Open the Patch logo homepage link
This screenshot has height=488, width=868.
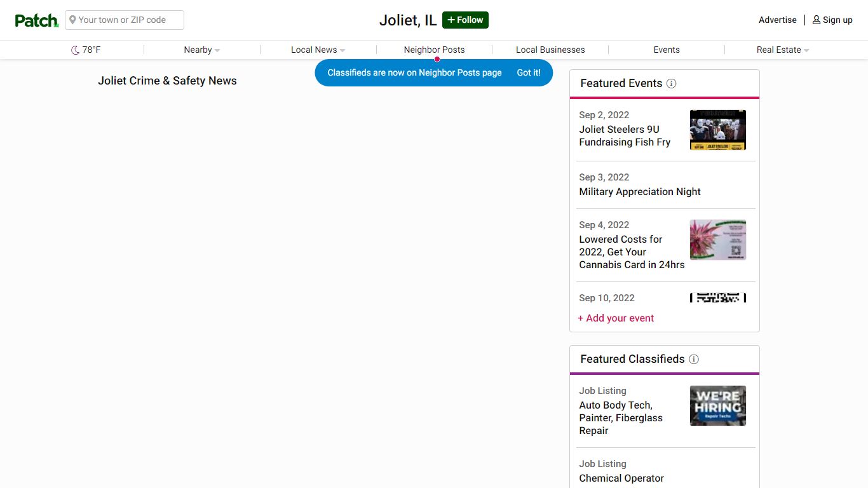tap(37, 20)
